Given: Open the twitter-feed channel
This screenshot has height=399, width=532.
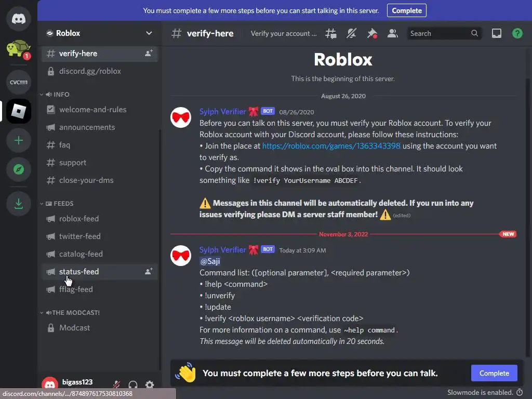Looking at the screenshot, I should (x=100, y=236).
